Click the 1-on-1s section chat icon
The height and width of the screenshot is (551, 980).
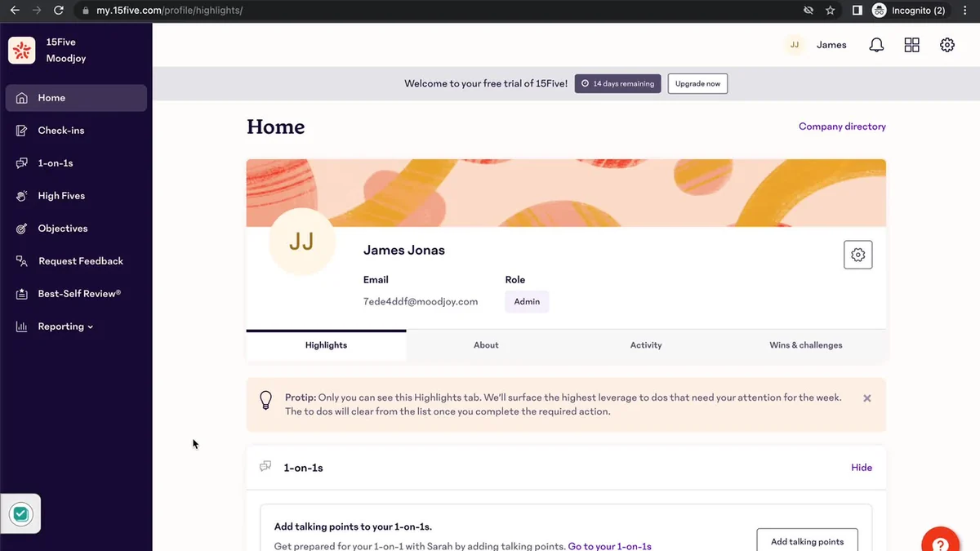(x=265, y=467)
